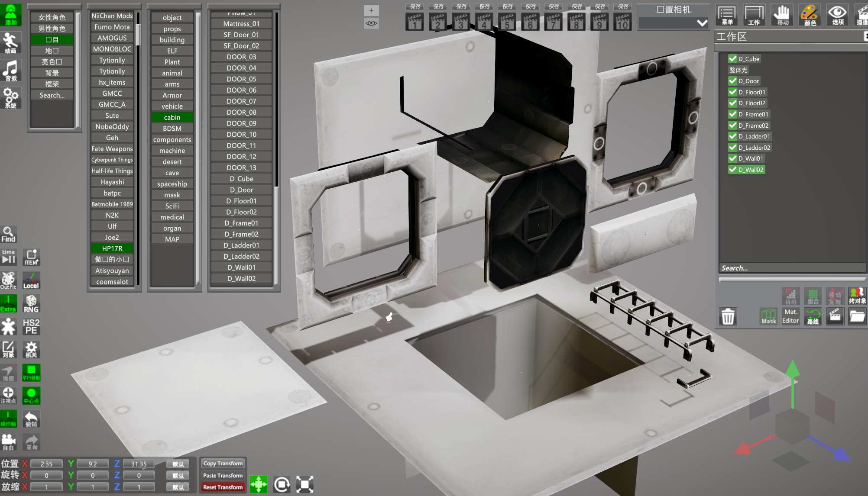The width and height of the screenshot is (868, 496).
Task: Toggle the small eye visibility button
Action: [x=371, y=23]
